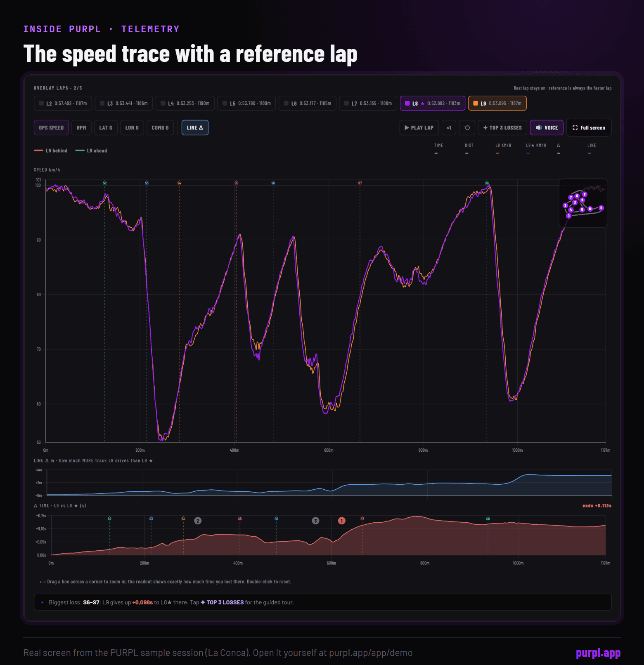Switch to the LAT G channel

point(106,127)
